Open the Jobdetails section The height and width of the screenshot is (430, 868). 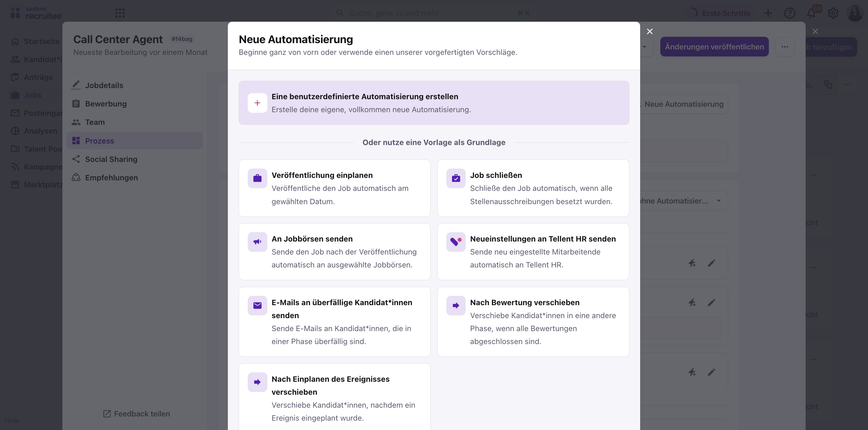(104, 85)
